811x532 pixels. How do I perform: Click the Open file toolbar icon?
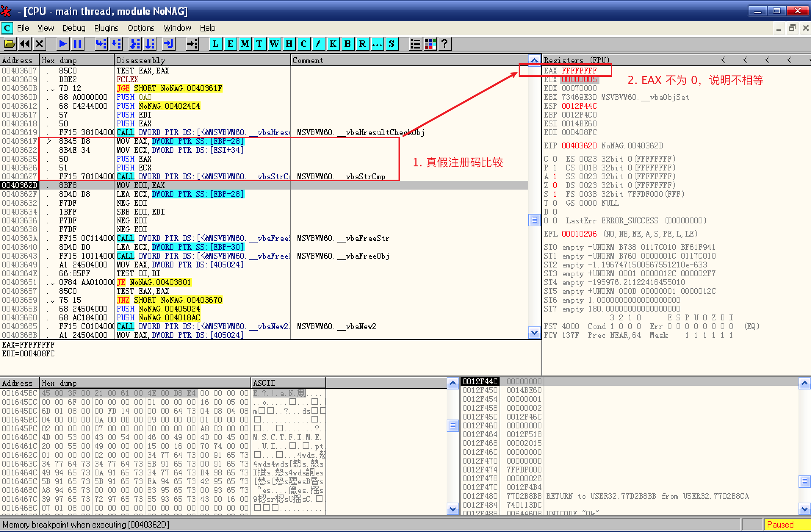coord(10,44)
